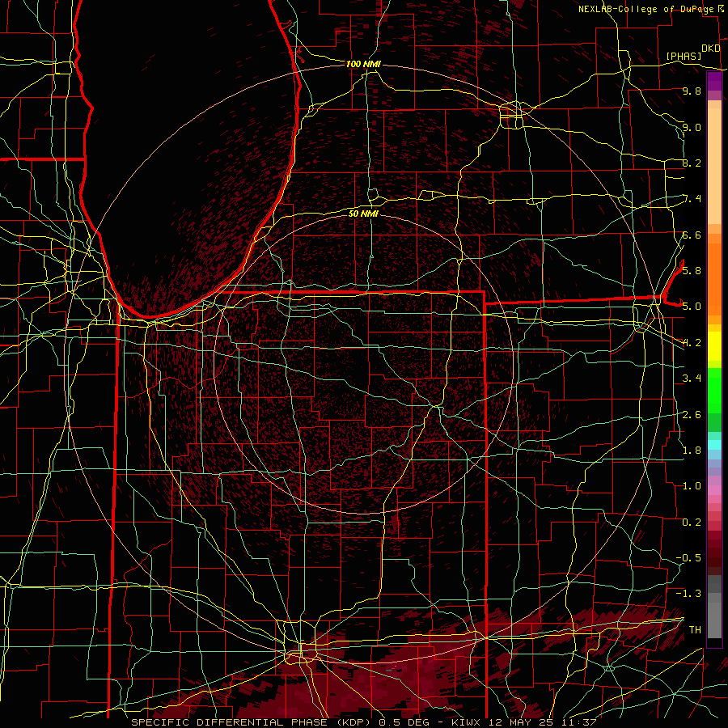Select the bright green band beside 3.4

[714, 390]
